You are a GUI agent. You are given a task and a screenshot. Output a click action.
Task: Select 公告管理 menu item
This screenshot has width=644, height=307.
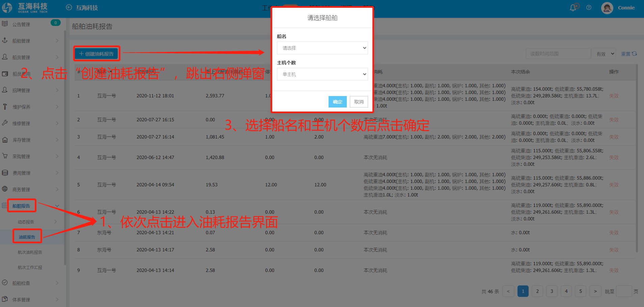21,24
